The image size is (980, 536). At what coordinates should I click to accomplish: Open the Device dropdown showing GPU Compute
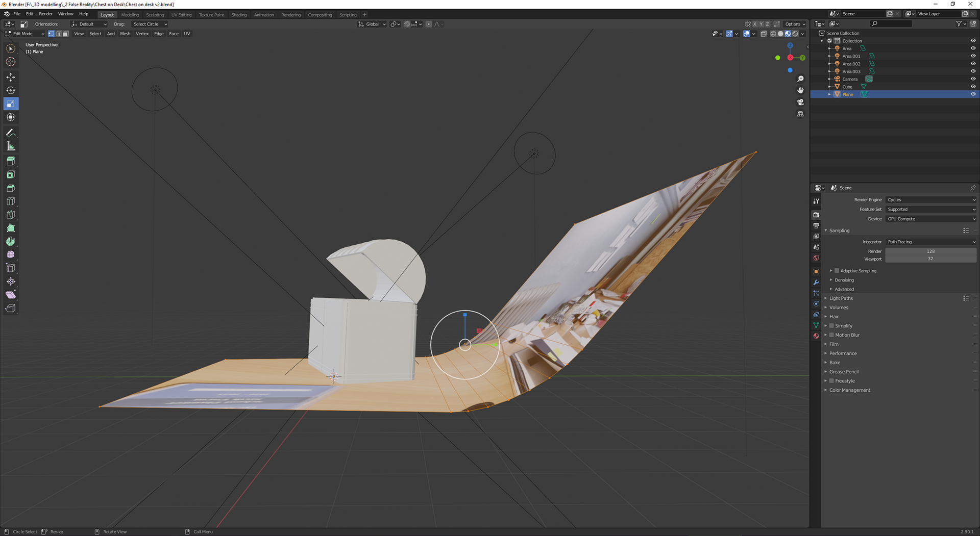pyautogui.click(x=931, y=219)
